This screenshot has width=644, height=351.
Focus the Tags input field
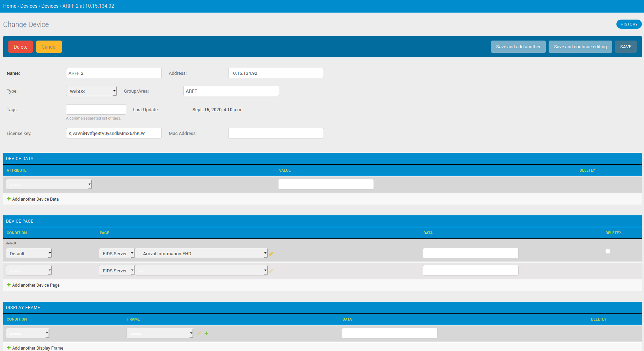pyautogui.click(x=96, y=109)
